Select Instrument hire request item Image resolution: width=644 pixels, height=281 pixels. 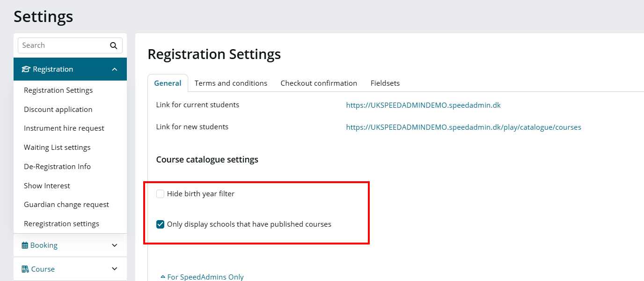[64, 128]
